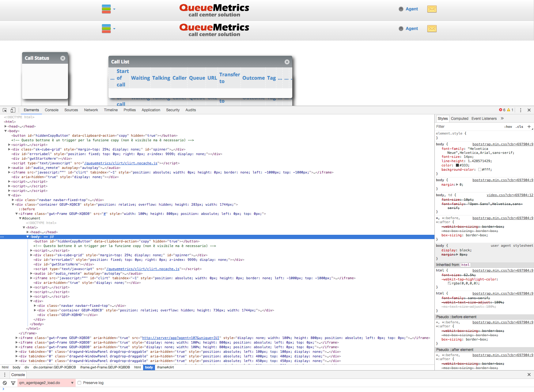This screenshot has width=534, height=392.
Task: Toggle the :hov element state button
Action: pyautogui.click(x=508, y=127)
